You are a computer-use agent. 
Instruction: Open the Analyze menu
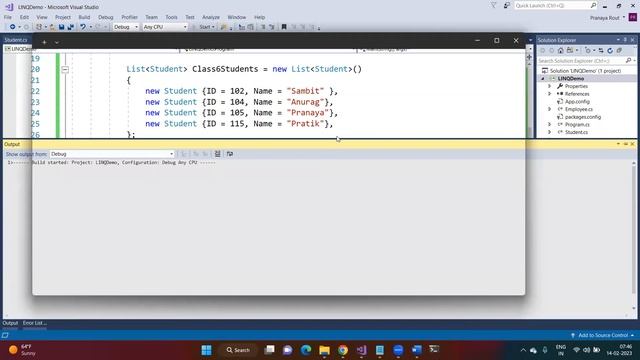point(211,17)
